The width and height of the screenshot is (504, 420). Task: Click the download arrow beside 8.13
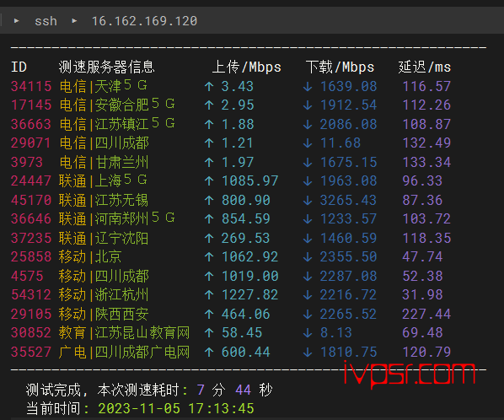pos(308,333)
